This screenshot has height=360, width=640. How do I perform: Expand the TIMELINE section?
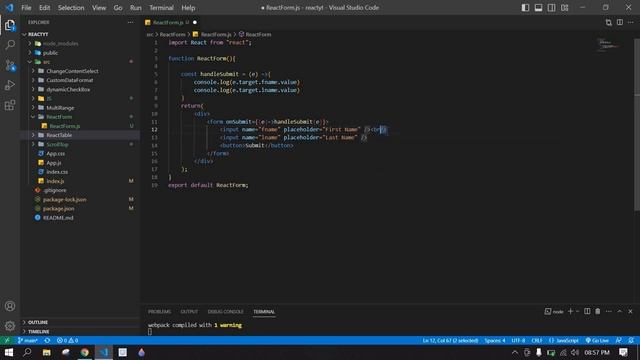tap(38, 331)
